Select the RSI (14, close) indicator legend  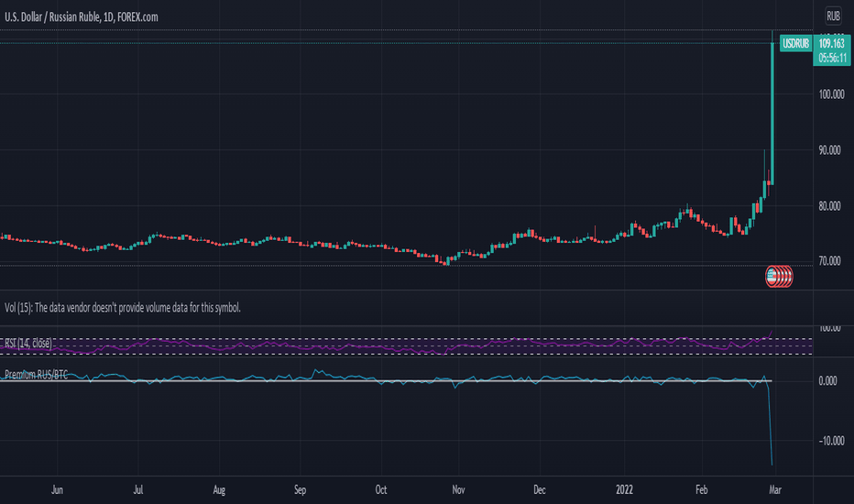click(28, 344)
